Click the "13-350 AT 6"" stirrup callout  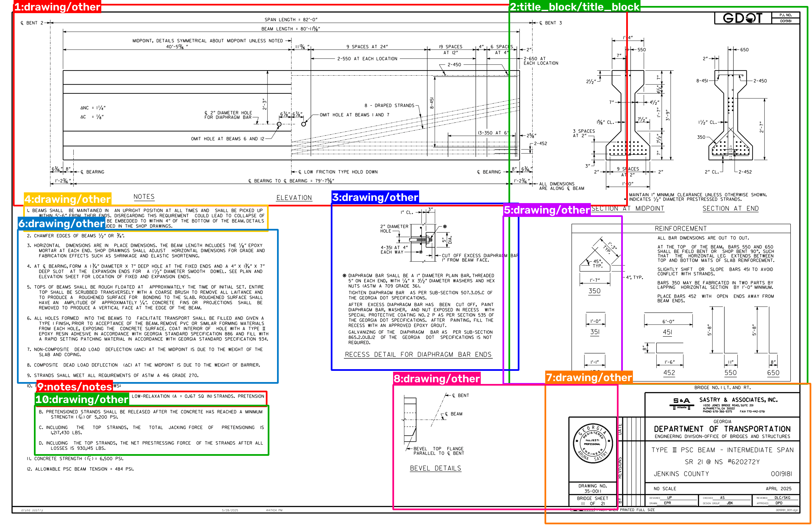click(493, 133)
